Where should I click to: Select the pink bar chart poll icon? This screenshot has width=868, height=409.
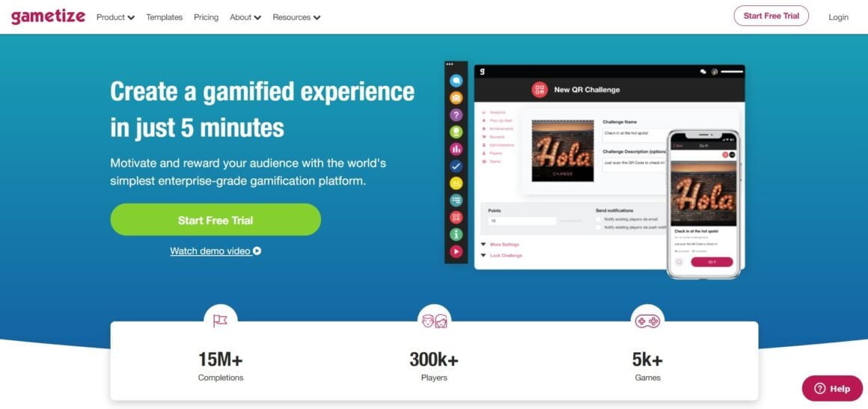456,149
